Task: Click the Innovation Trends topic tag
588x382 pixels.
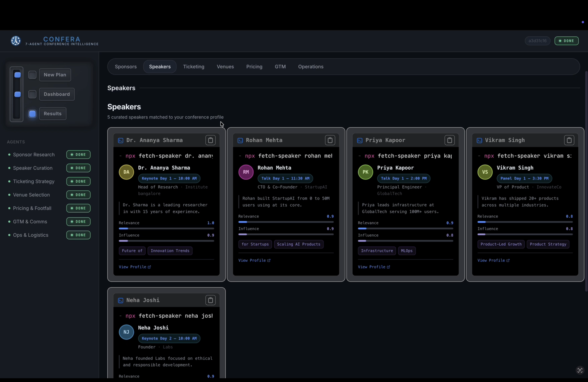Action: click(x=170, y=251)
